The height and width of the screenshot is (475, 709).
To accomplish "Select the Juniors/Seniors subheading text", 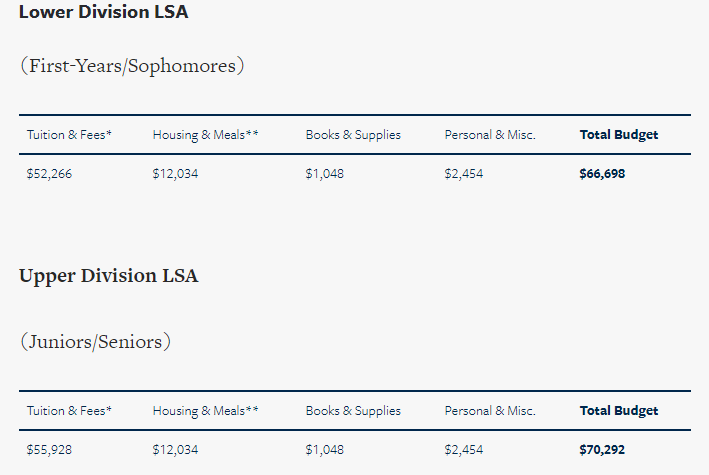I will click(x=96, y=342).
